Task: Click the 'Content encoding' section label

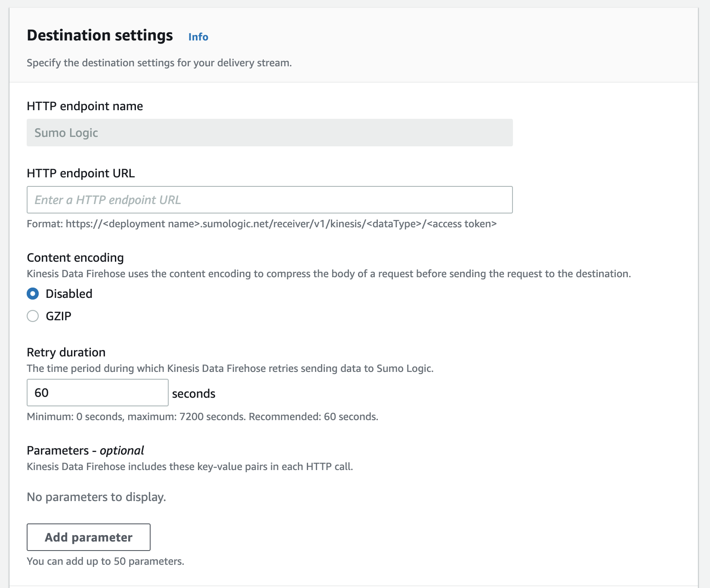Action: tap(75, 257)
